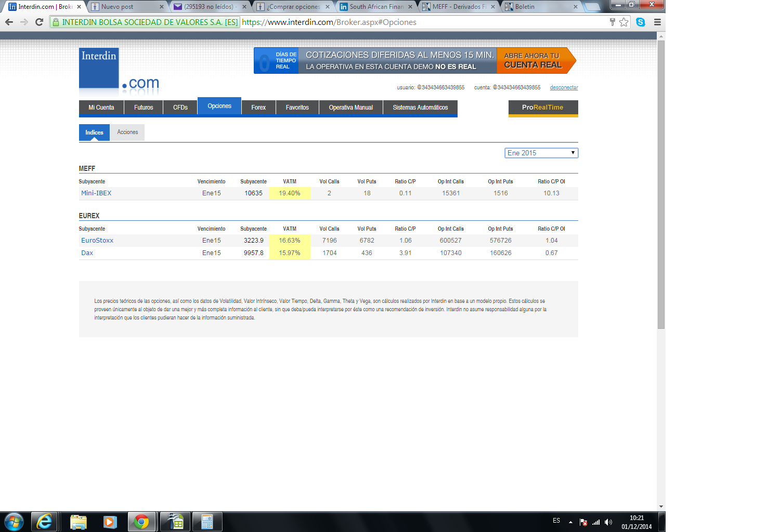Open Windows Explorer folder in taskbar
The image size is (780, 532).
tap(78, 522)
